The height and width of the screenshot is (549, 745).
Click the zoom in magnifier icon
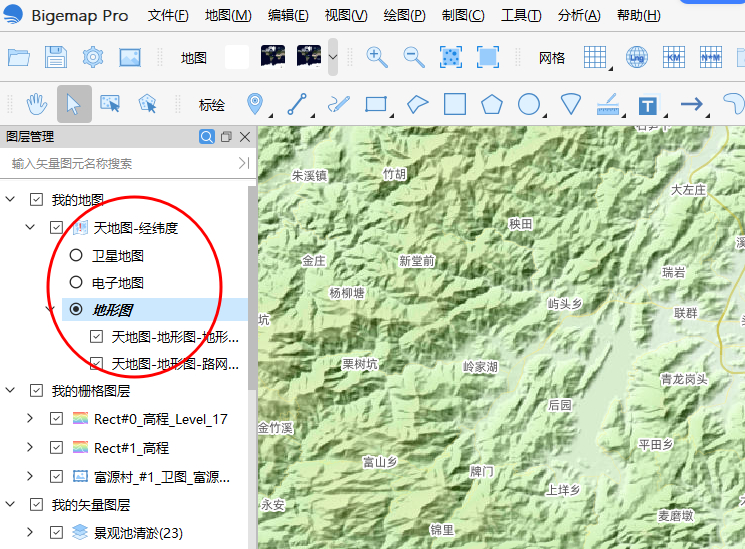point(377,58)
